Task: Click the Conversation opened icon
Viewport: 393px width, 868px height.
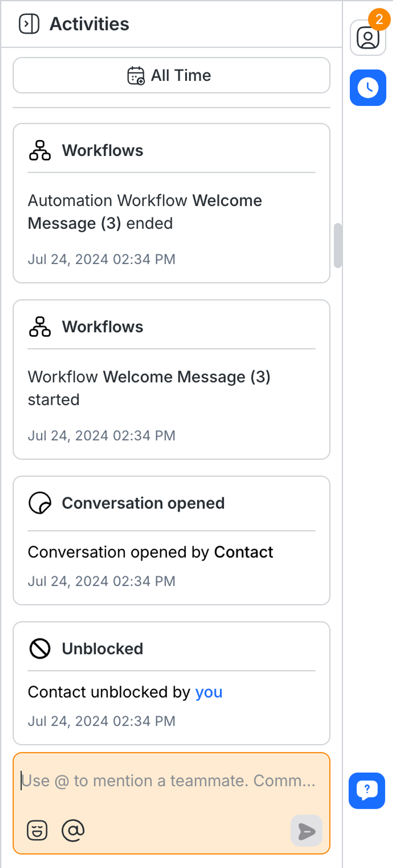Action: (40, 503)
